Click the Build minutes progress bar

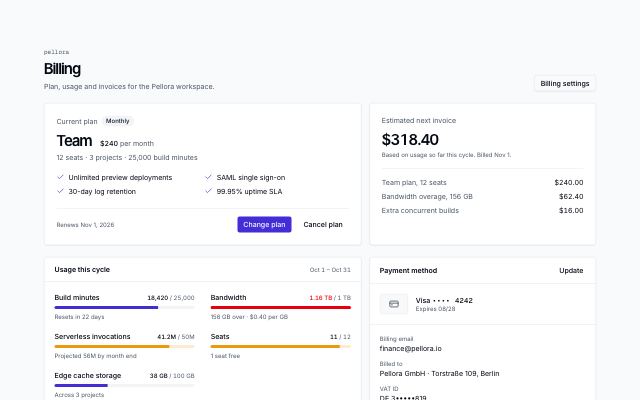(124, 307)
